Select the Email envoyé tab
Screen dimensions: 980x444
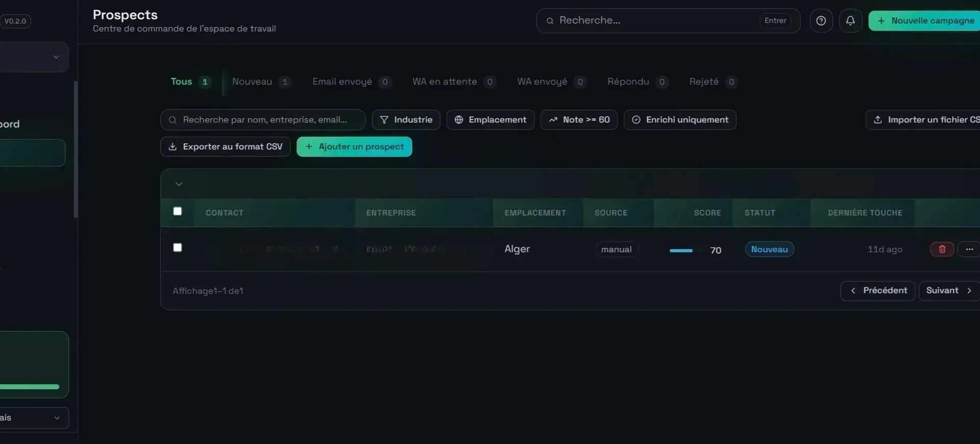coord(352,82)
